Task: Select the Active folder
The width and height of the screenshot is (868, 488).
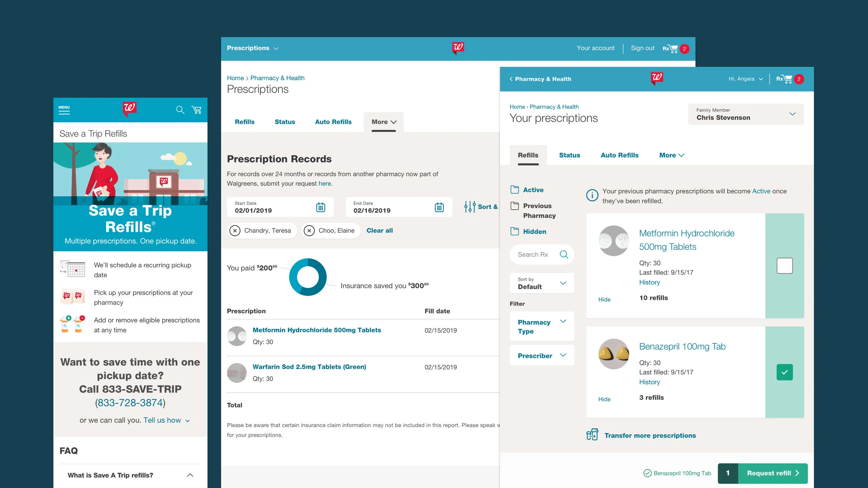Action: [x=527, y=190]
